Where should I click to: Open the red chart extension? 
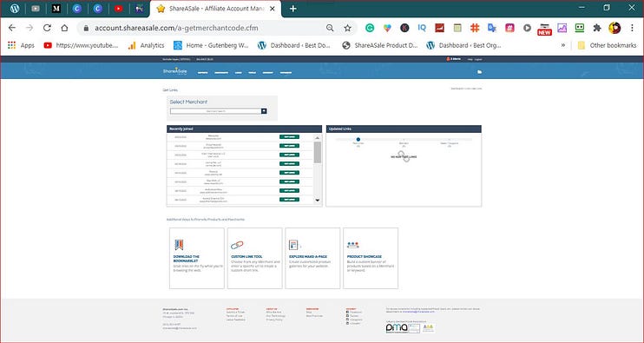pyautogui.click(x=439, y=28)
